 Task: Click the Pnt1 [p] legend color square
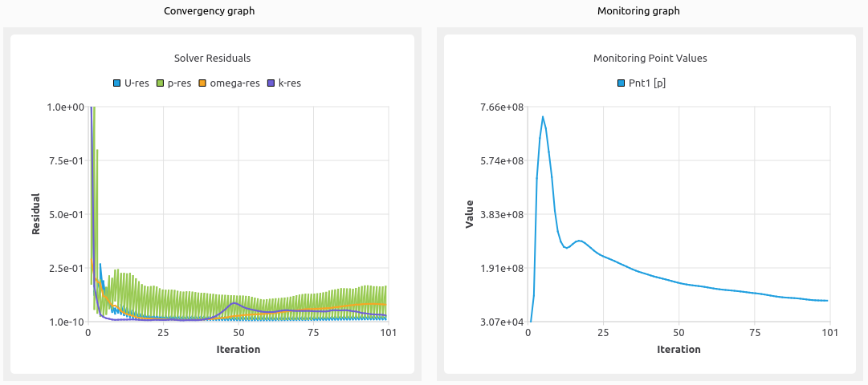(x=620, y=83)
